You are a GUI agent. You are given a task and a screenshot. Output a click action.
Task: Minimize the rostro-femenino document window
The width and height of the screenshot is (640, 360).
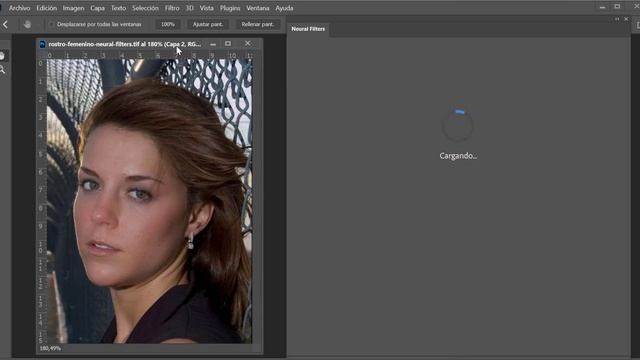click(213, 44)
